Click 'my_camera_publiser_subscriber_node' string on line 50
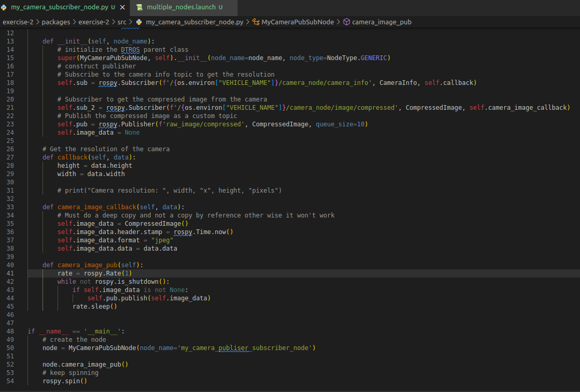This screenshot has width=580, height=392. click(x=245, y=347)
